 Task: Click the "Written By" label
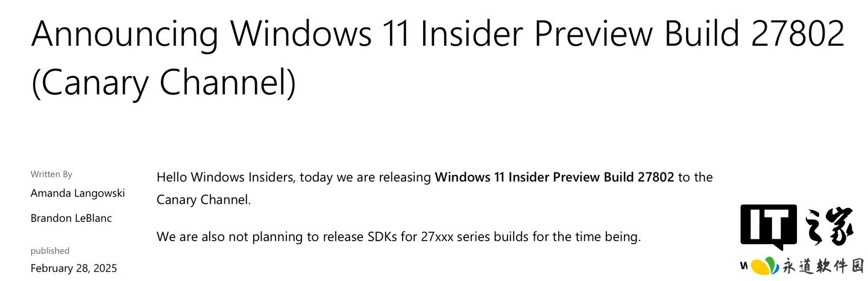click(51, 174)
